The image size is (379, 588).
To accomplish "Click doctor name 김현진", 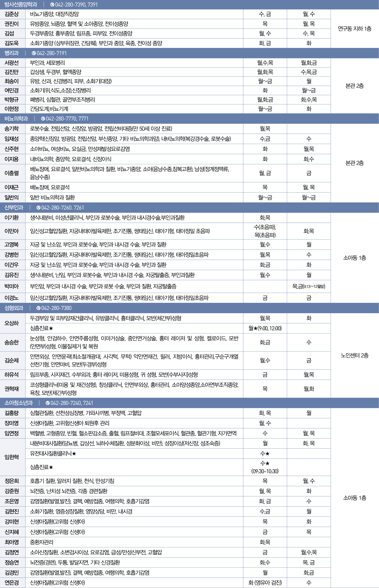I will [12, 511].
